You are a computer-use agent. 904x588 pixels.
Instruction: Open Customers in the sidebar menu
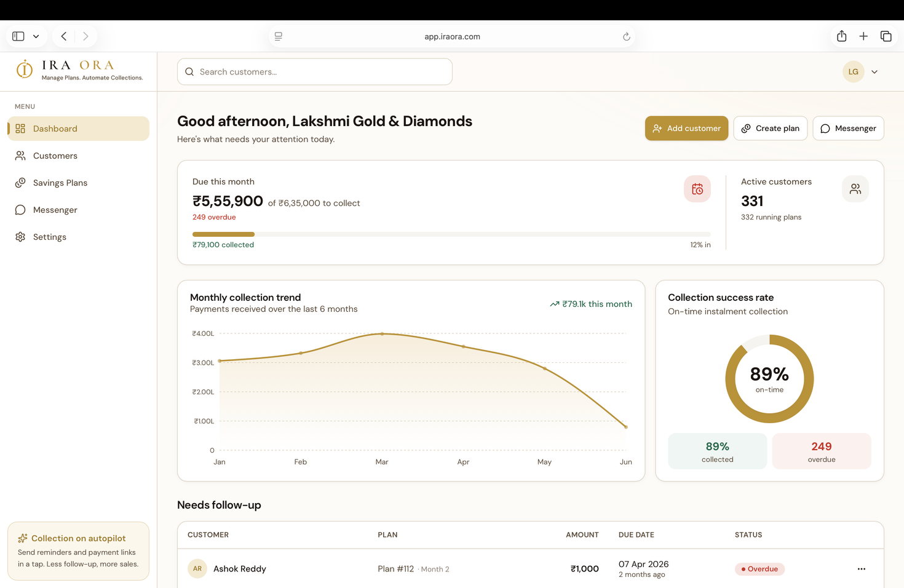78,156
